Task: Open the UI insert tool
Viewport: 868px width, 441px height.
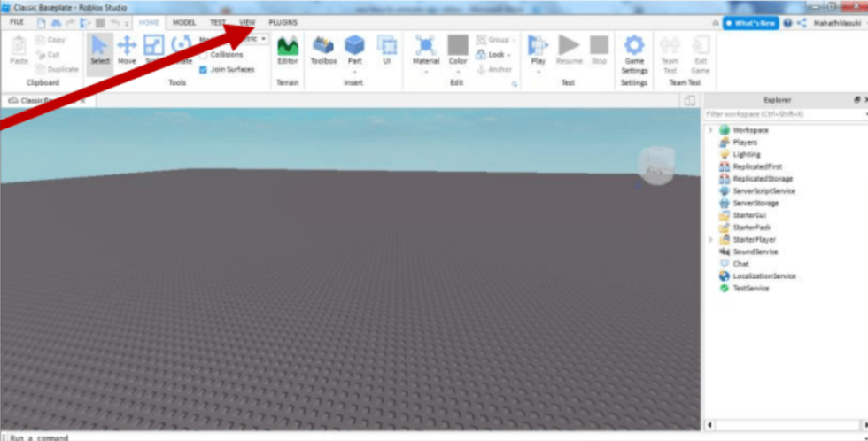Action: pos(386,50)
